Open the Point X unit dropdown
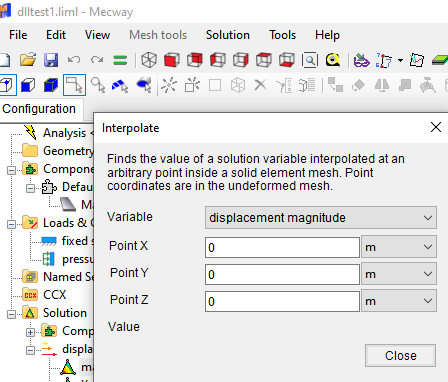This screenshot has width=448, height=382. point(399,247)
